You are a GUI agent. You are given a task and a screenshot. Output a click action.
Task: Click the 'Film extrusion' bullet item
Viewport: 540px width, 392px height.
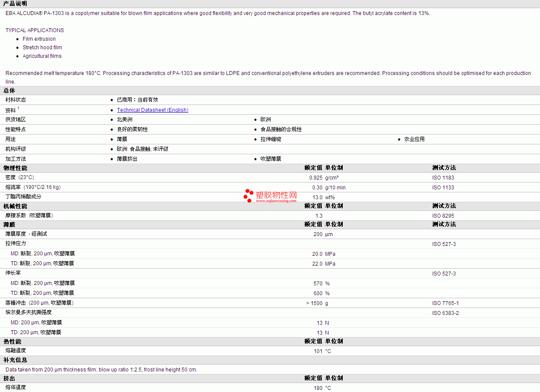[x=39, y=39]
